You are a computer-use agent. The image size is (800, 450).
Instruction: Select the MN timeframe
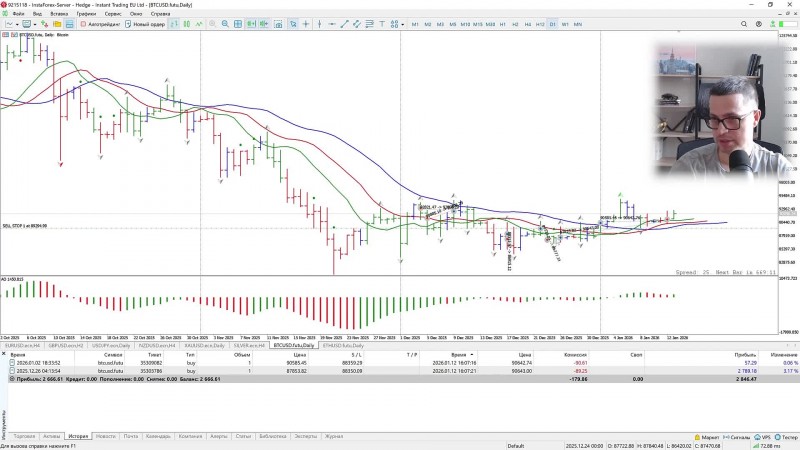[x=578, y=24]
